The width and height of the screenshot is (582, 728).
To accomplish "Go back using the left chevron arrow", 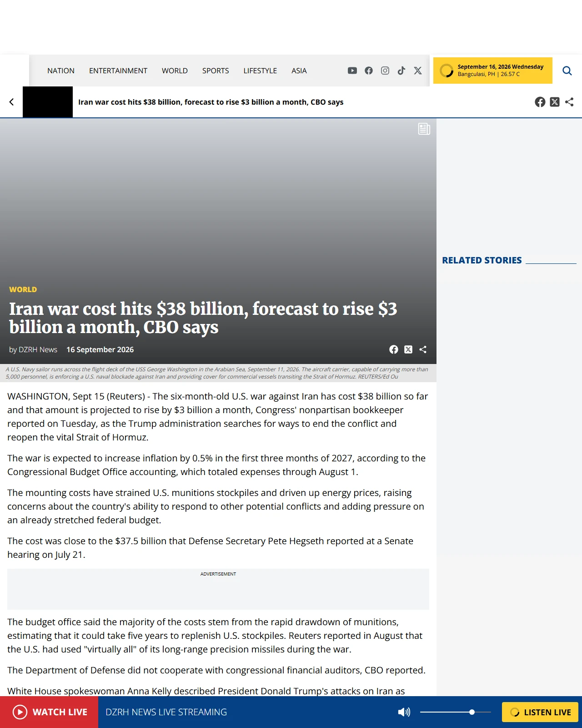I will pyautogui.click(x=11, y=102).
